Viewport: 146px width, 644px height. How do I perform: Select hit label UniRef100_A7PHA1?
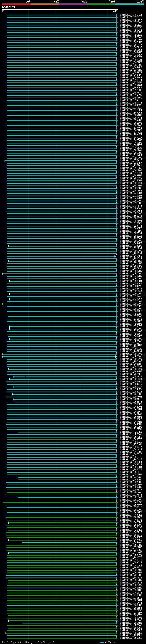pyautogui.click(x=131, y=301)
